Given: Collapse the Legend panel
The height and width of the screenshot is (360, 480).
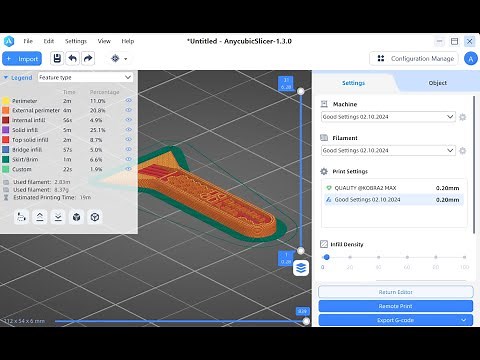Looking at the screenshot, I should tap(6, 77).
